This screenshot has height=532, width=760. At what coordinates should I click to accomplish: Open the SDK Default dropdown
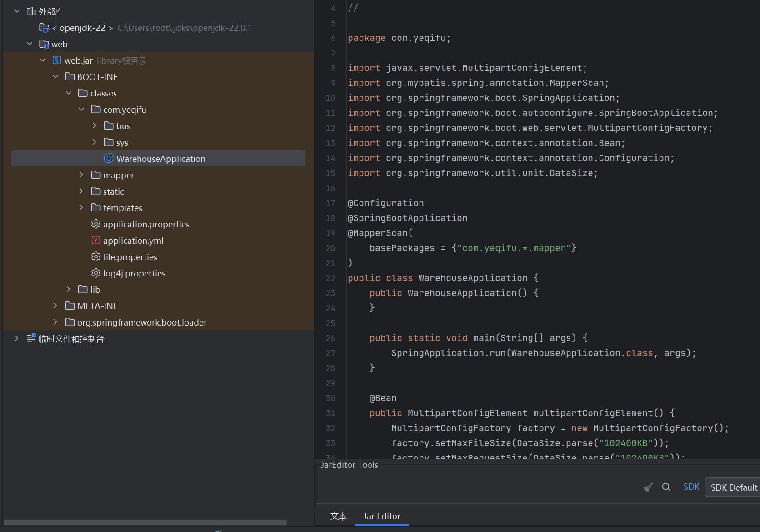pos(732,487)
